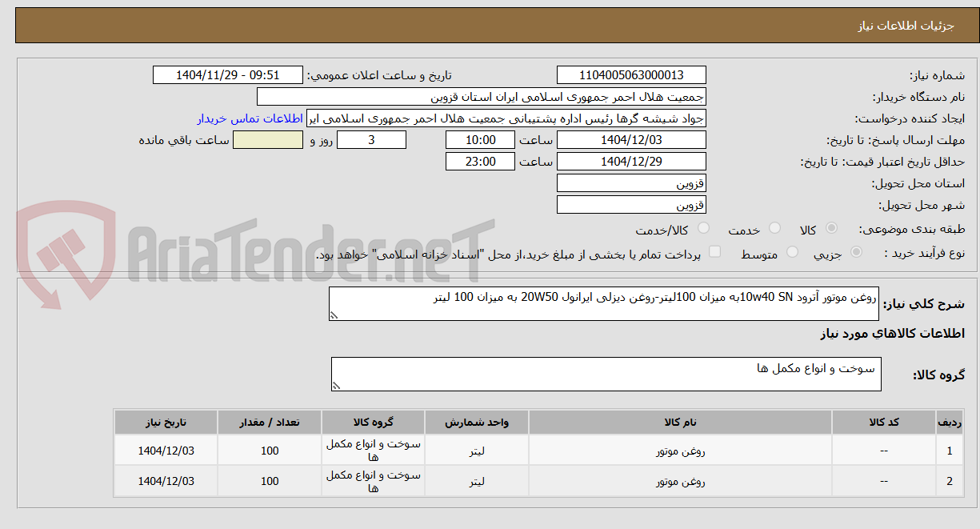Click the شرح کلی نیاز description textarea
Image resolution: width=980 pixels, height=529 pixels.
604,304
